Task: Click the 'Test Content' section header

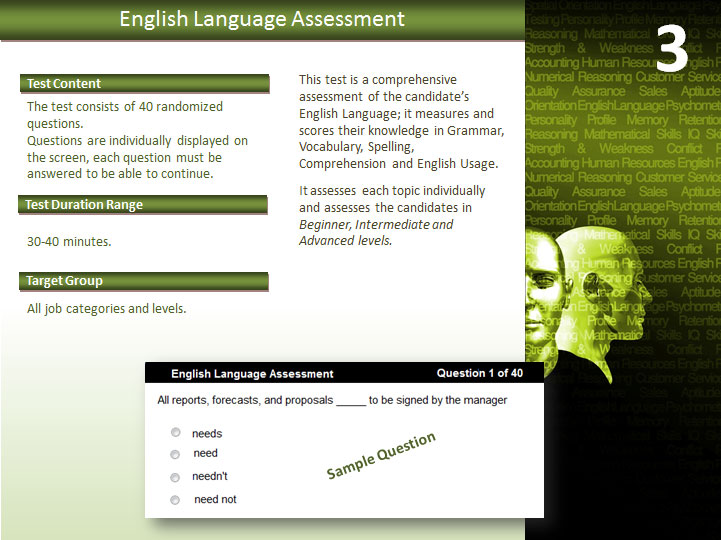Action: 144,84
